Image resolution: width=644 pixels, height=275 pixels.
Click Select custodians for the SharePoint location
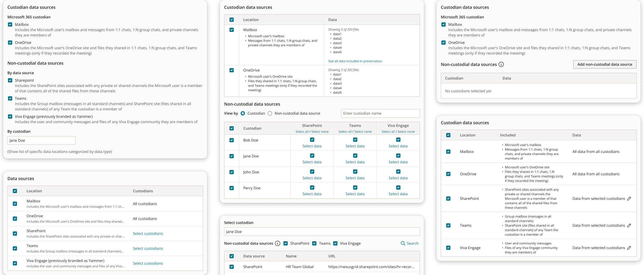148,234
